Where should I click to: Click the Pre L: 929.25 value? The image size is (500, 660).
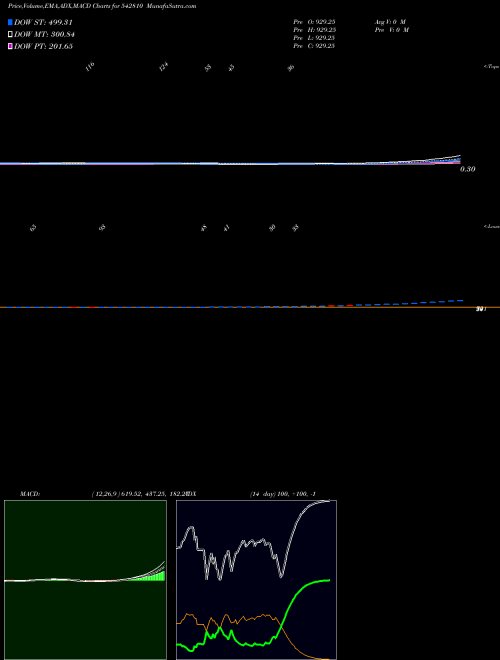314,37
